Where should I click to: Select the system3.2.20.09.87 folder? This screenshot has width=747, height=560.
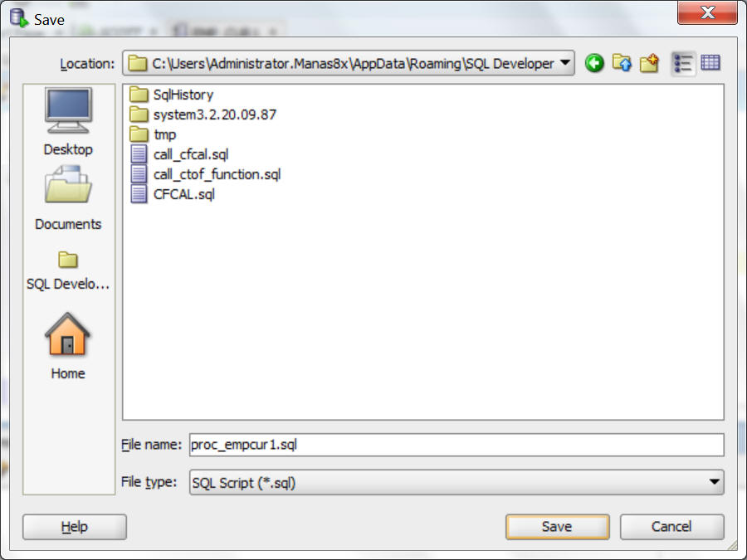(203, 114)
